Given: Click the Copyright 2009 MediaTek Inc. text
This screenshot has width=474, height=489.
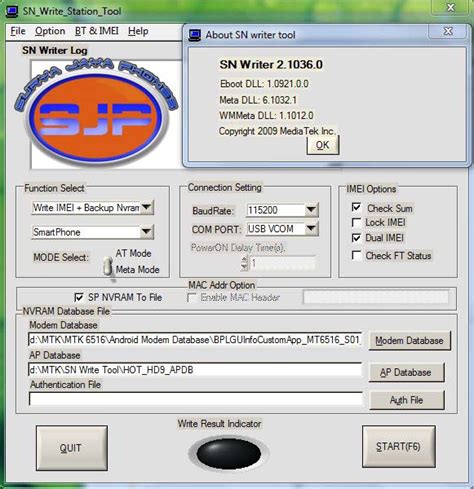Looking at the screenshot, I should point(277,131).
